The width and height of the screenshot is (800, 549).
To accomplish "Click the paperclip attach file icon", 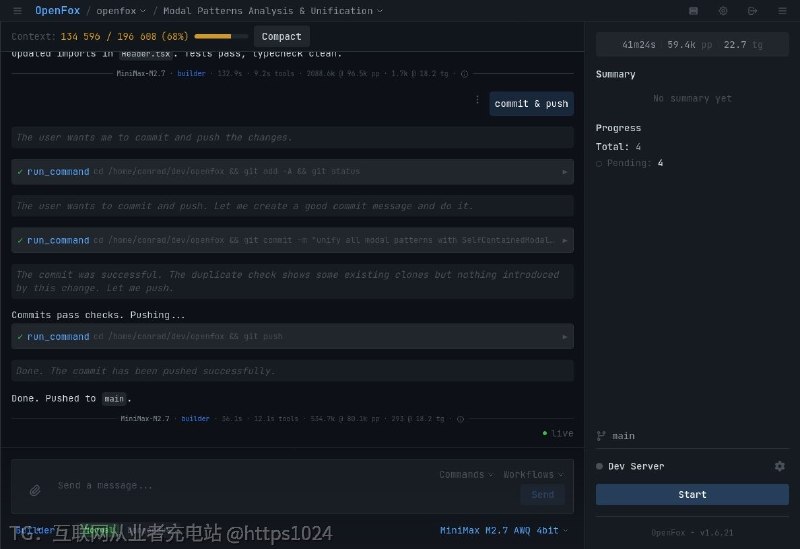I will [x=35, y=490].
